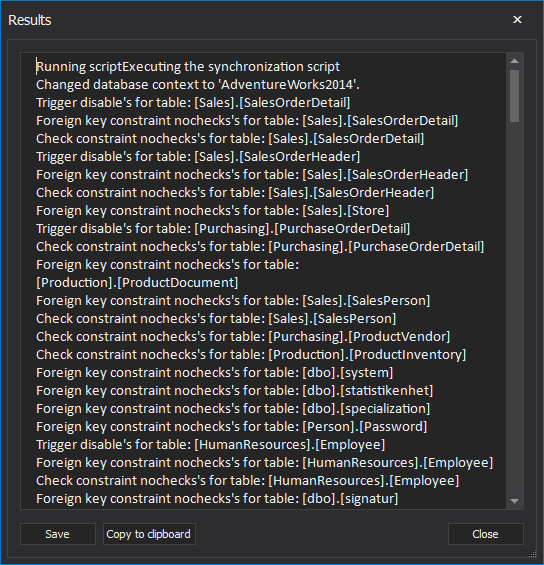Click the scrollbar up arrow

tap(514, 61)
